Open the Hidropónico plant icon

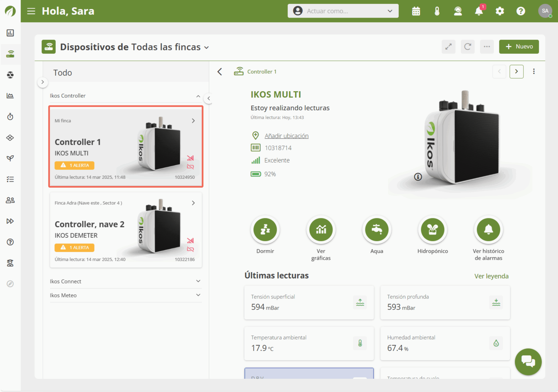click(x=433, y=229)
